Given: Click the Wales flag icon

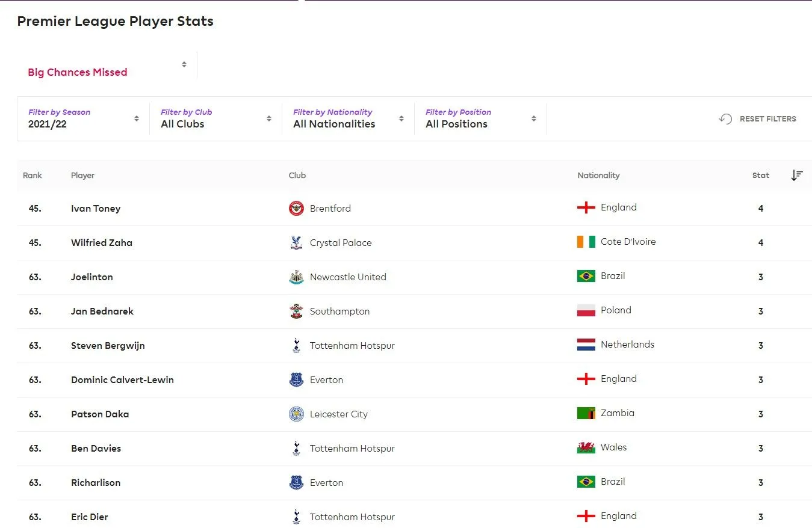Looking at the screenshot, I should click(586, 448).
